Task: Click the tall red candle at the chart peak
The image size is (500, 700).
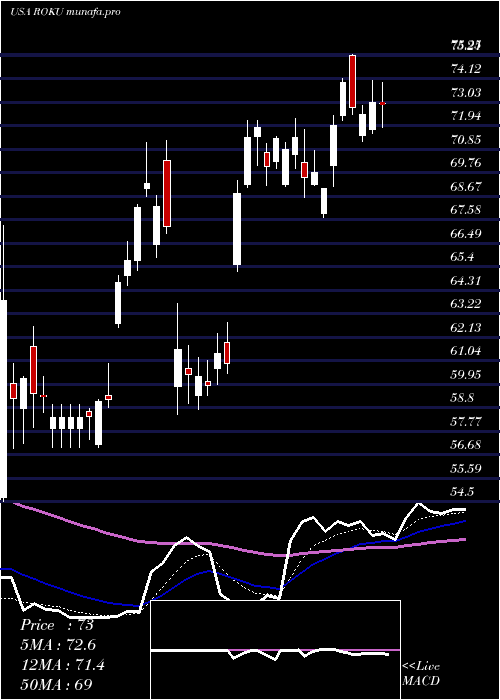Action: tap(353, 81)
